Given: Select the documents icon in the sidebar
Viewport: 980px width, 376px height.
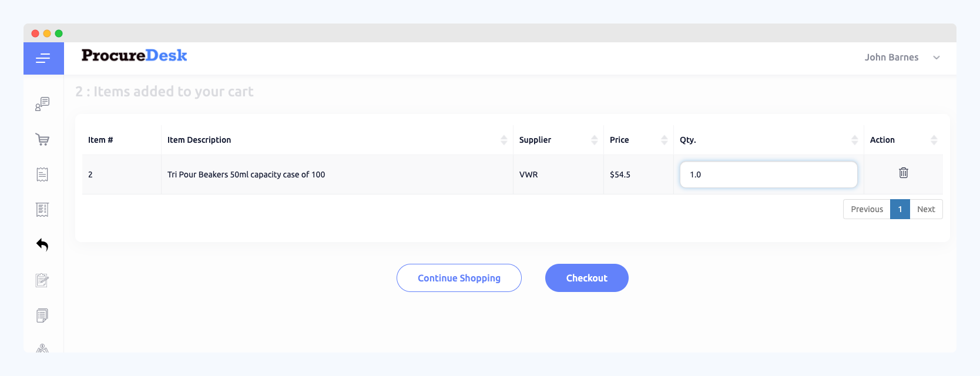Looking at the screenshot, I should (41, 315).
